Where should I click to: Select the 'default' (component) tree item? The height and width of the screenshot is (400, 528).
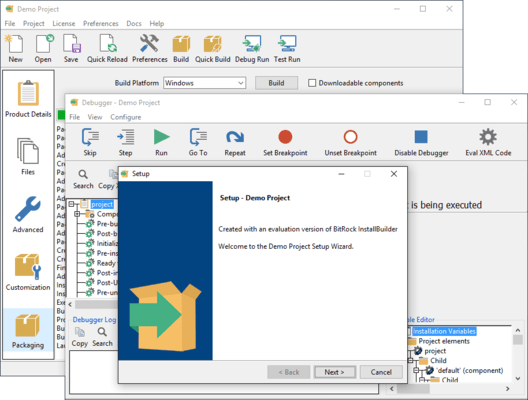point(469,370)
